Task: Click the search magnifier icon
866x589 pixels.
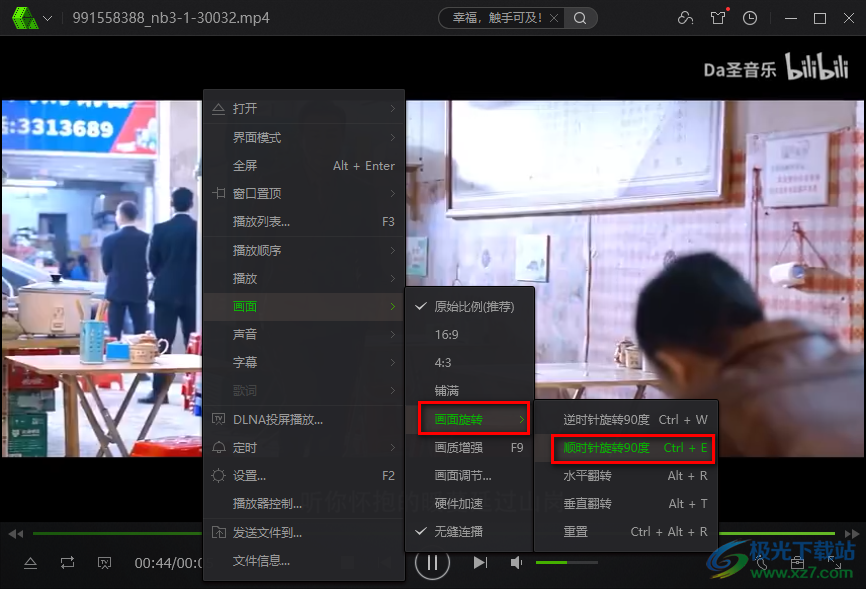Action: tap(580, 18)
